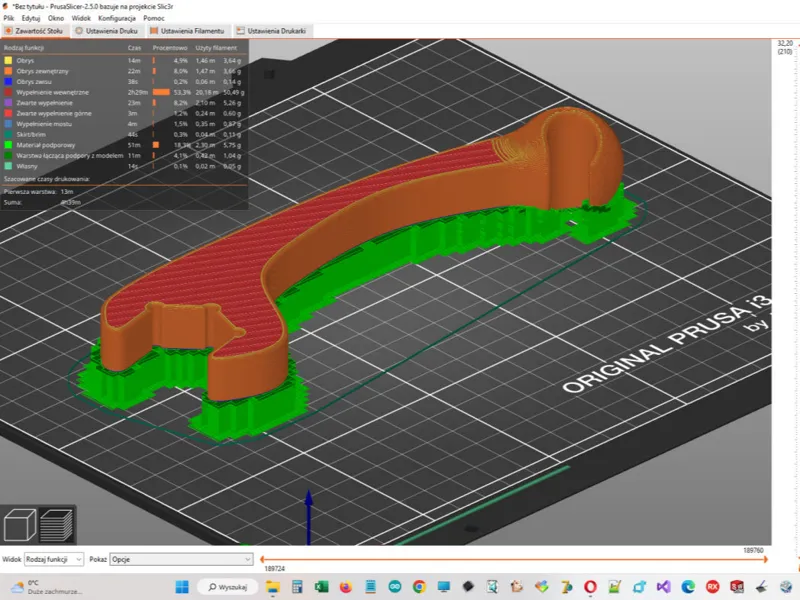This screenshot has height=600, width=800.
Task: Toggle visibility of Materiał podporowy in legend
Action: [124, 145]
